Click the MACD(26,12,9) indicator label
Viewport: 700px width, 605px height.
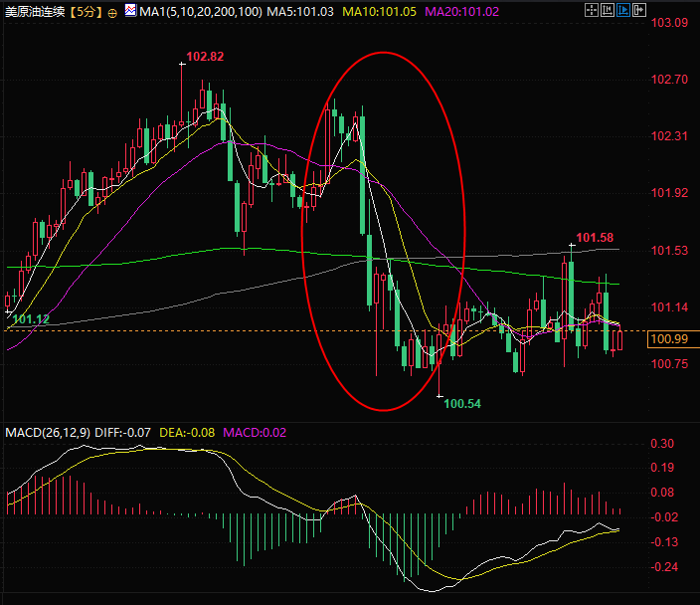(x=48, y=433)
